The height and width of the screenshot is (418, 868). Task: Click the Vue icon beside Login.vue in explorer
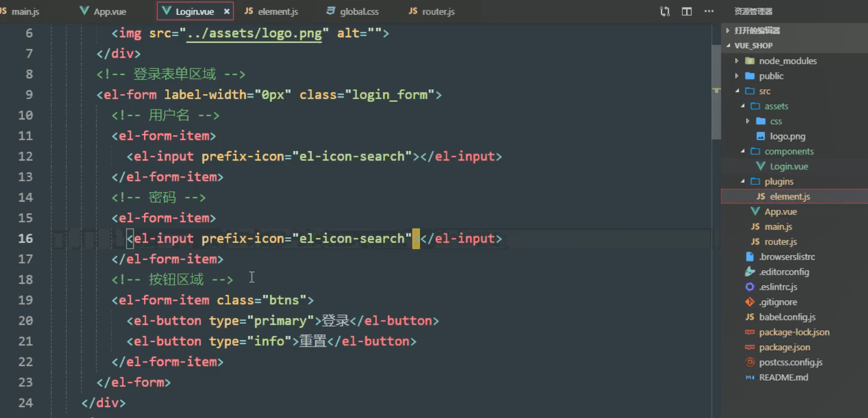[761, 166]
